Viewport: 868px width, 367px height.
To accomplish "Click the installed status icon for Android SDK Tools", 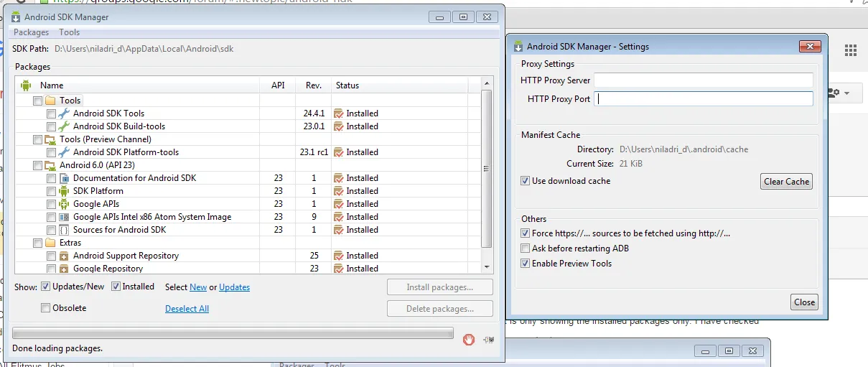I will tap(339, 113).
